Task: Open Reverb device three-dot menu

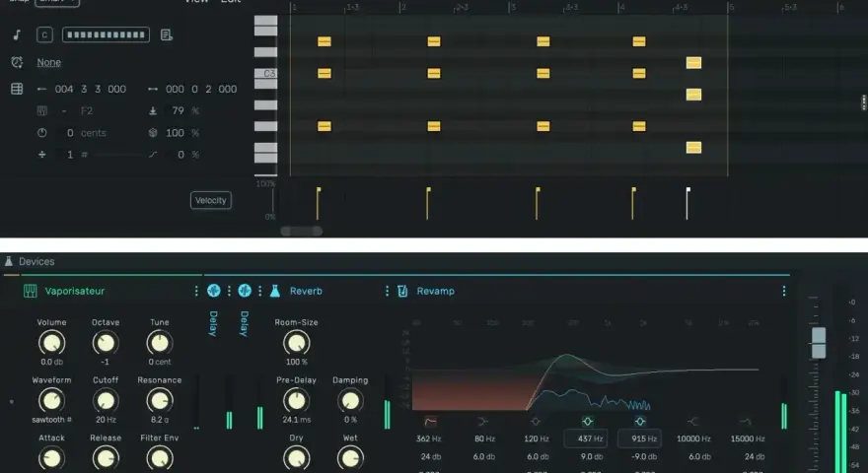Action: [x=387, y=291]
